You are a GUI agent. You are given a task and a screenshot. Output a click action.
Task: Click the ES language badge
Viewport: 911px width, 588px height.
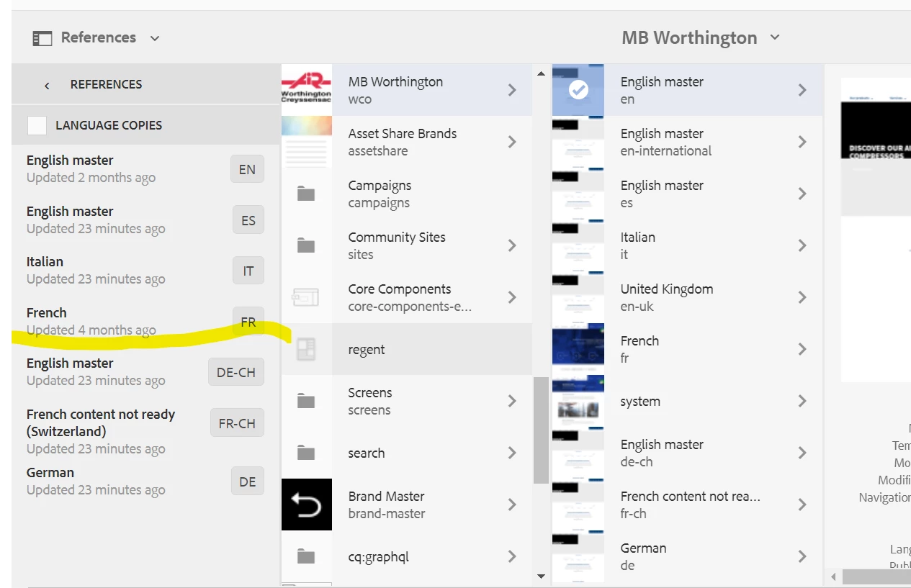coord(248,220)
